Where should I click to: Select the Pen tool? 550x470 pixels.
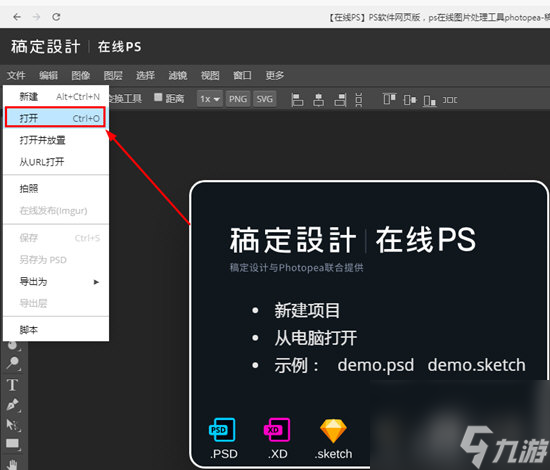pos(13,405)
